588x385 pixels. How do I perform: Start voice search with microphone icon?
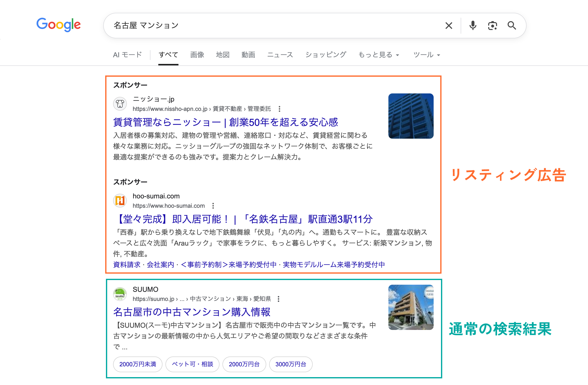point(473,26)
